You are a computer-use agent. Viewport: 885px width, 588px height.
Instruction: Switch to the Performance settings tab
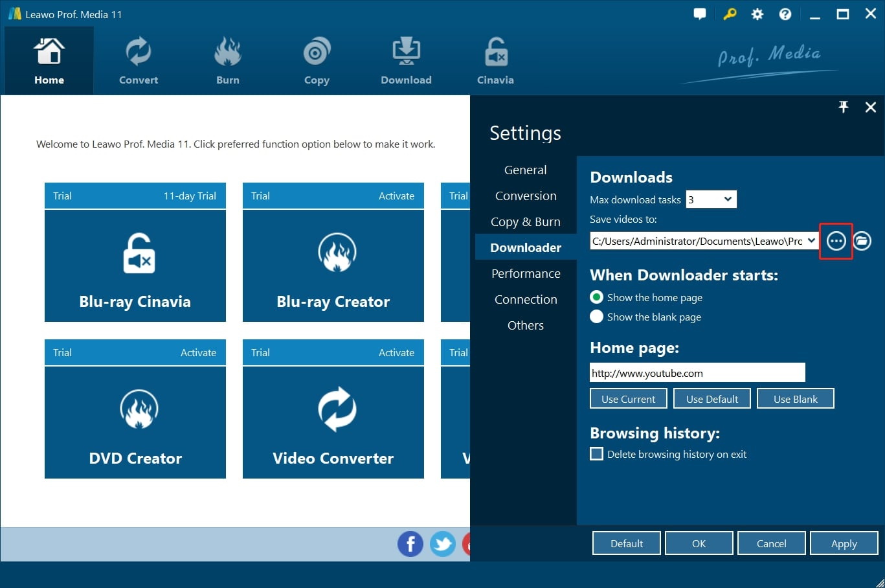coord(526,273)
